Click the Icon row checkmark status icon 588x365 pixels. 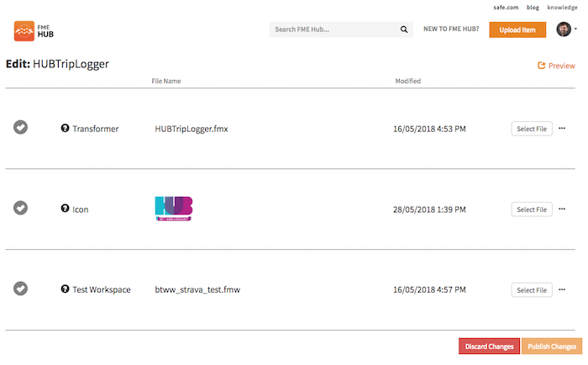click(21, 208)
